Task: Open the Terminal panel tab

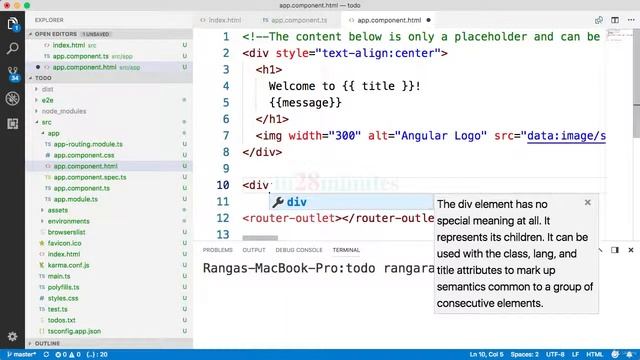Action: 346,250
